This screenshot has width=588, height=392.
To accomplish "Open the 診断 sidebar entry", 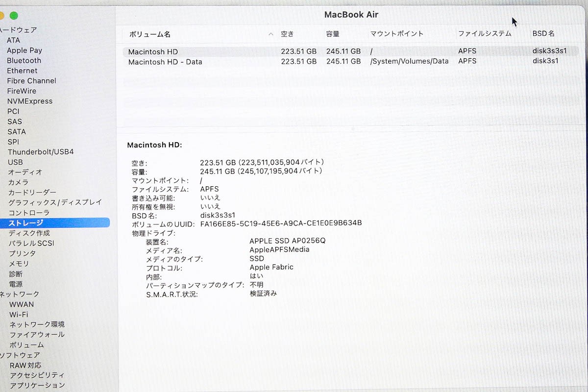I will click(16, 274).
